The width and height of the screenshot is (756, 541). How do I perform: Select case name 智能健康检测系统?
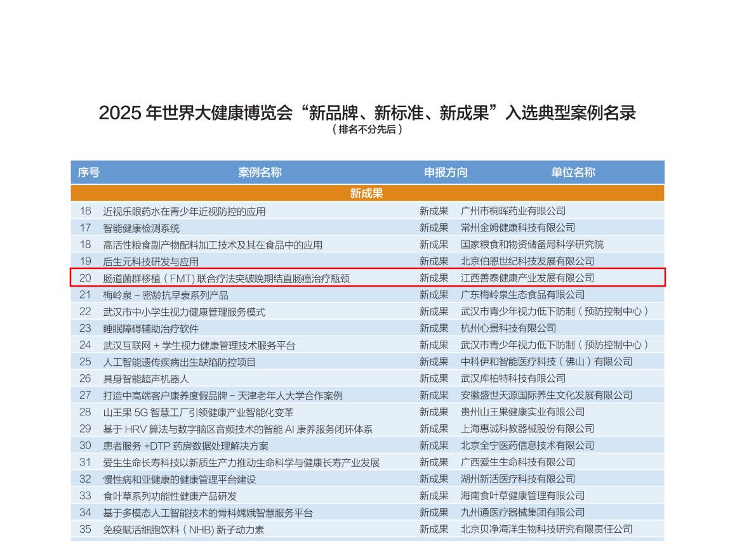click(x=142, y=228)
